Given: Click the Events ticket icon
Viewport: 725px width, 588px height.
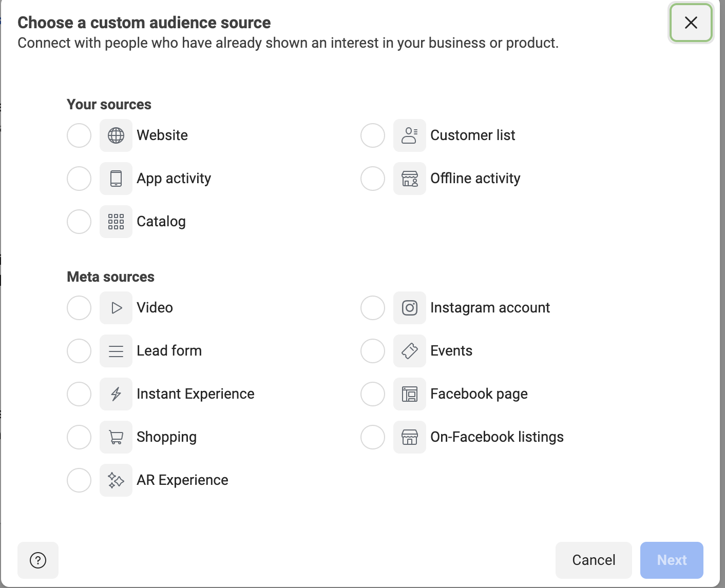Looking at the screenshot, I should (x=409, y=351).
